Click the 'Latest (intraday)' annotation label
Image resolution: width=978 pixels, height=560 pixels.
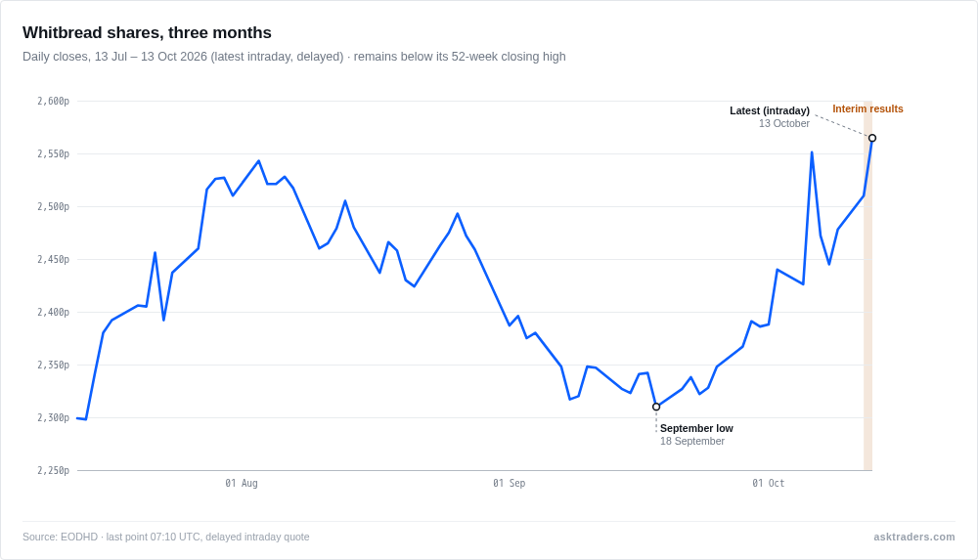coord(770,110)
